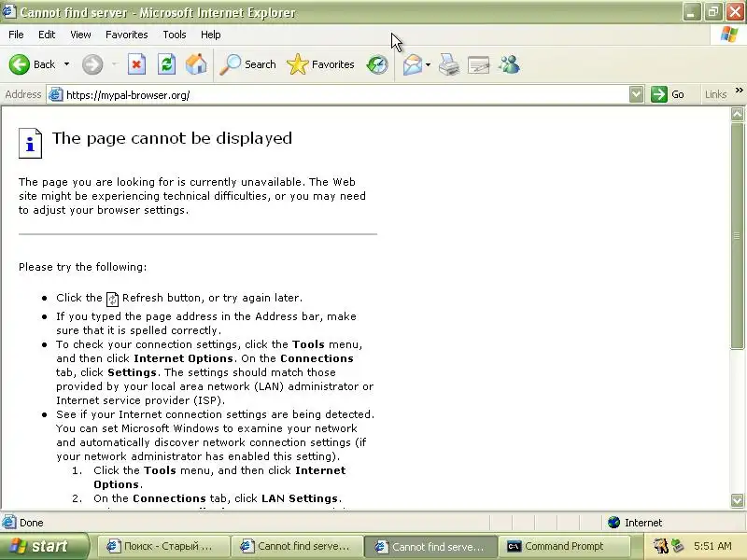Click the Mail envelope icon
The height and width of the screenshot is (560, 747).
point(413,64)
